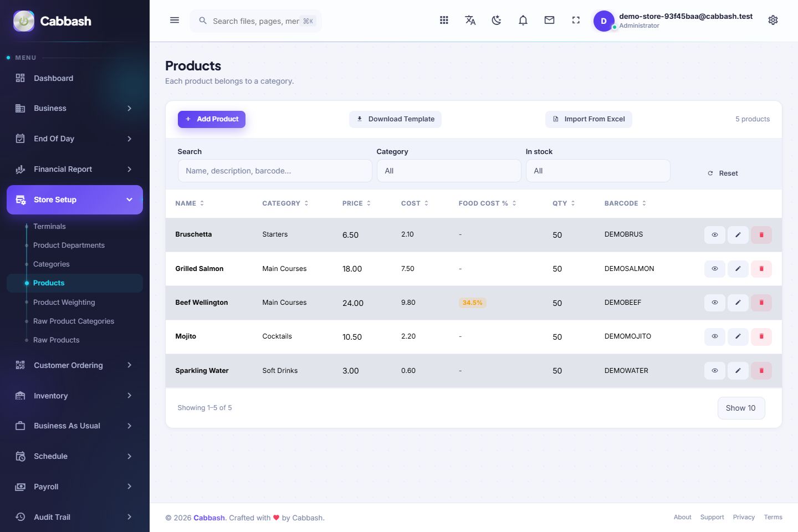Edit the Sparkling Water product
Viewport: 798px width, 532px height.
point(738,371)
